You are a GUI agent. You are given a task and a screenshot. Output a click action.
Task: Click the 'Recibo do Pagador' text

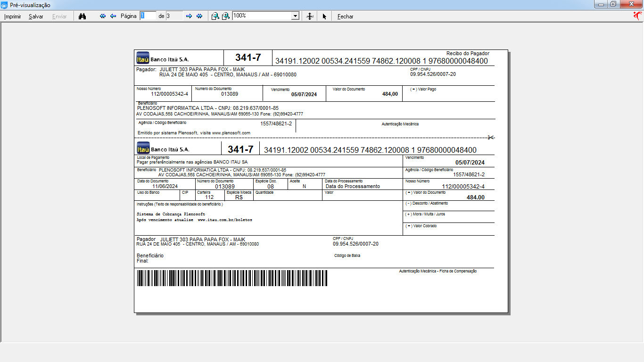[468, 54]
